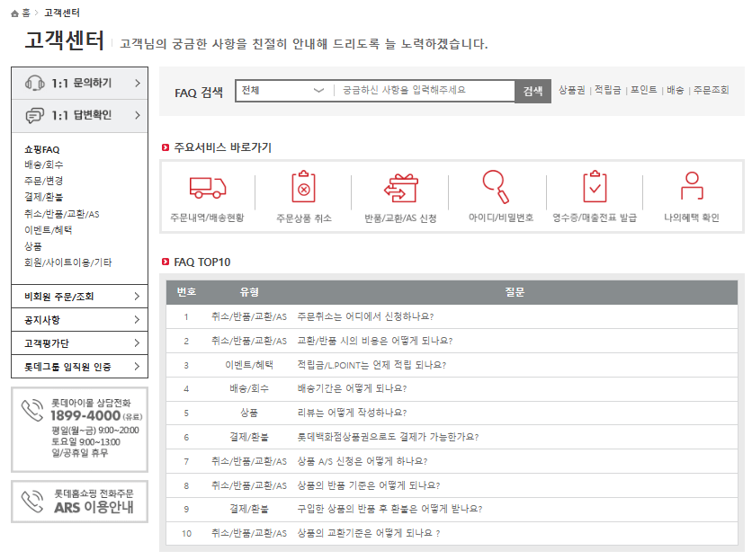Open FAQ 교환/반품 시의 비용은 어떻게 되나요?

[375, 341]
